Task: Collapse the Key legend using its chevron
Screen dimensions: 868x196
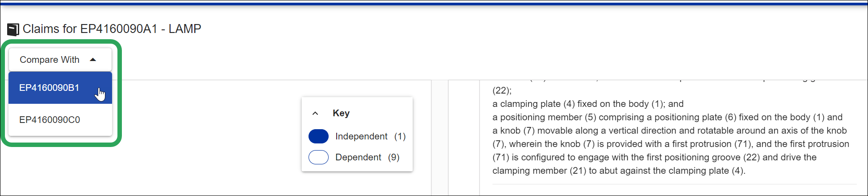Action: (315, 113)
